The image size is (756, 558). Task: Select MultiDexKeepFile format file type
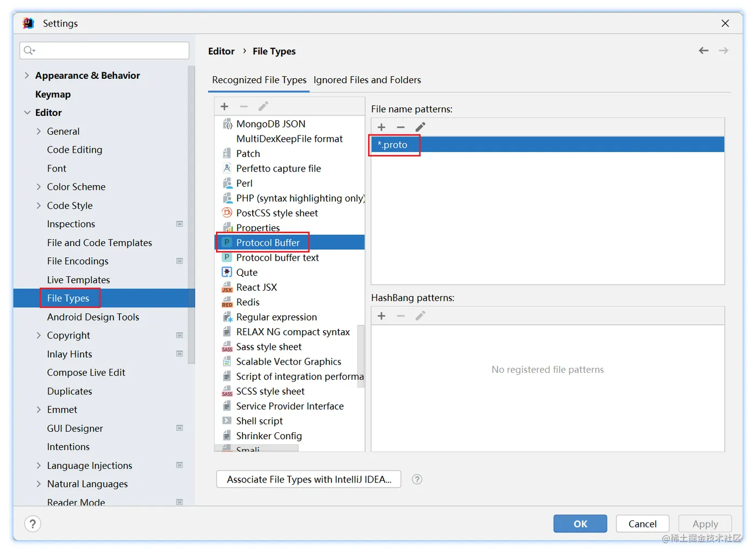[289, 139]
